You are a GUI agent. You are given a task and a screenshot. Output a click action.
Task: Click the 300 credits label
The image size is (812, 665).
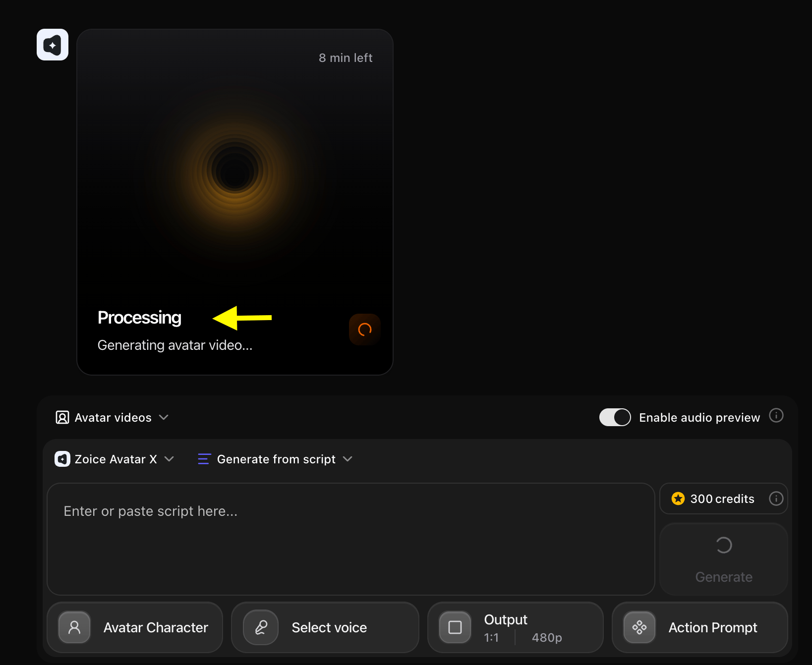(x=722, y=499)
